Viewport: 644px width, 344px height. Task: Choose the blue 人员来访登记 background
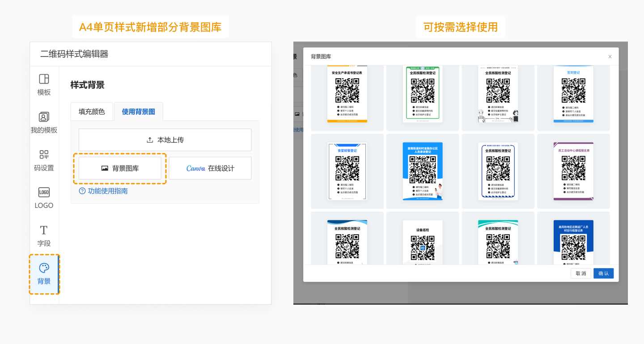click(x=423, y=171)
